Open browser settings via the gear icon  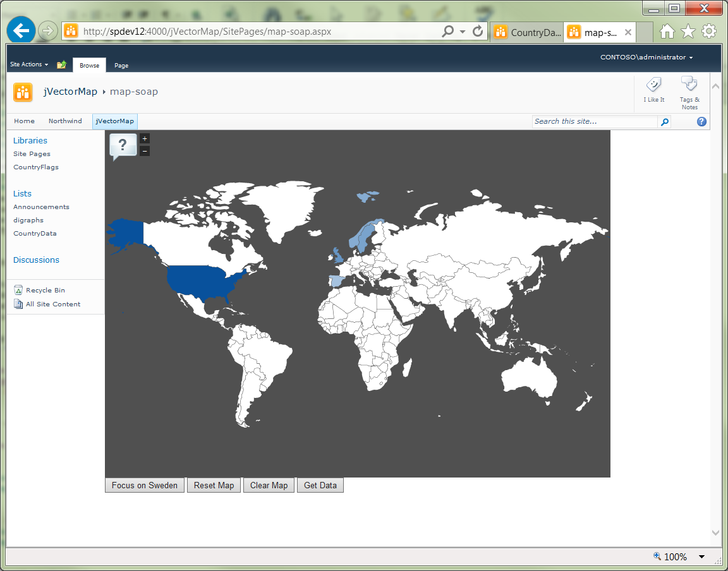point(708,31)
